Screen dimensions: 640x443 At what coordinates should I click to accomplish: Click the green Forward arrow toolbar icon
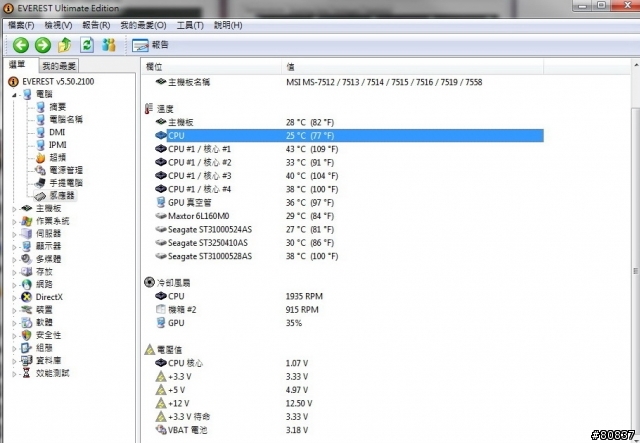pyautogui.click(x=42, y=45)
